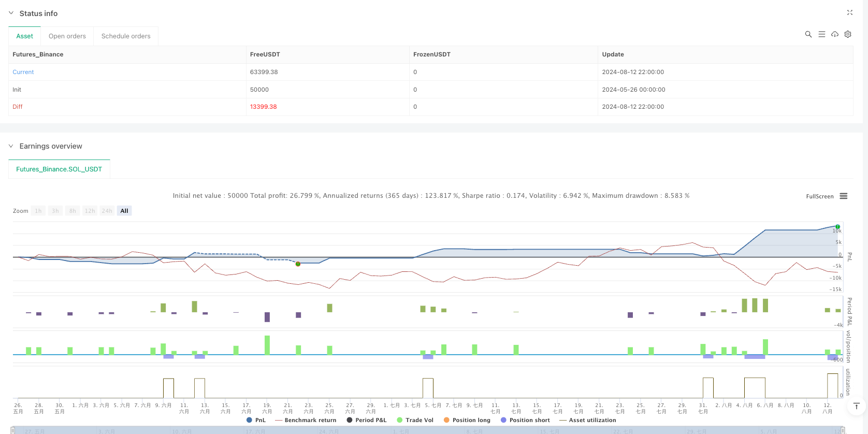The height and width of the screenshot is (434, 868).
Task: Click the search magnifier icon in Status info
Action: tap(808, 34)
